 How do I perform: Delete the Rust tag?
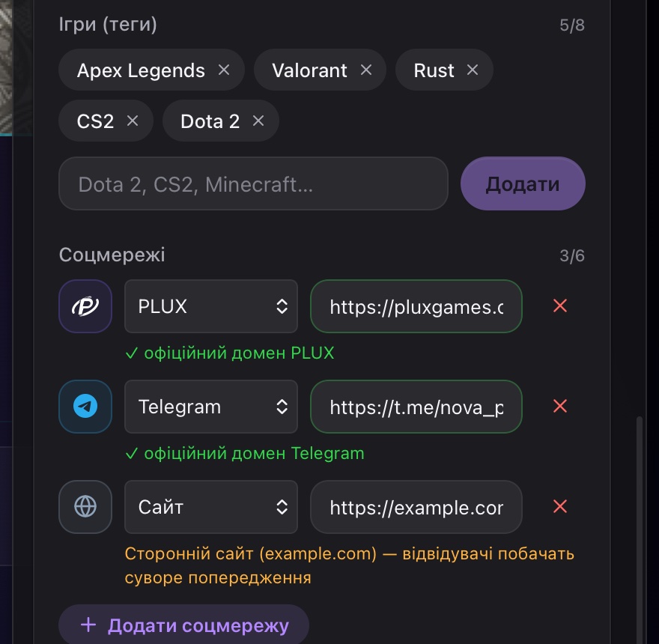[473, 70]
